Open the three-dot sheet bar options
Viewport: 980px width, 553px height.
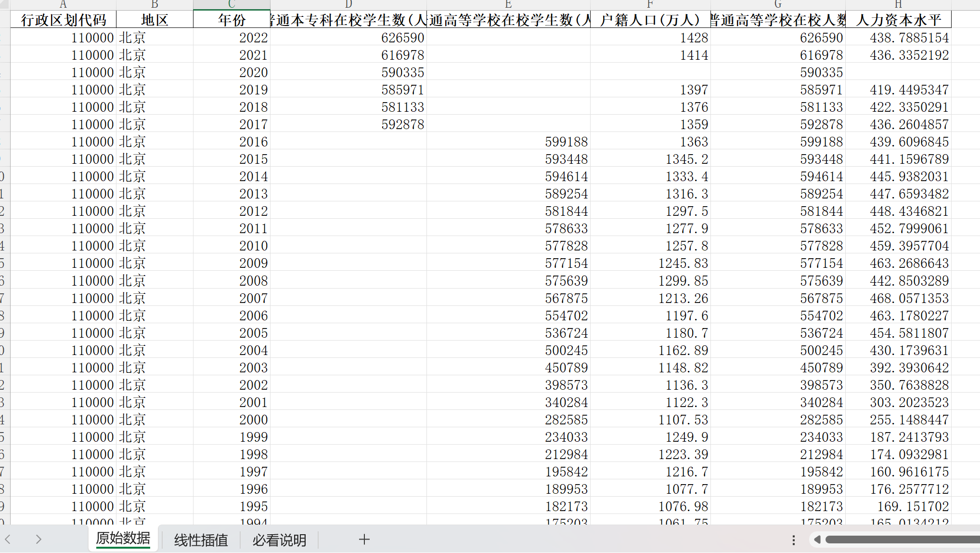coord(794,540)
